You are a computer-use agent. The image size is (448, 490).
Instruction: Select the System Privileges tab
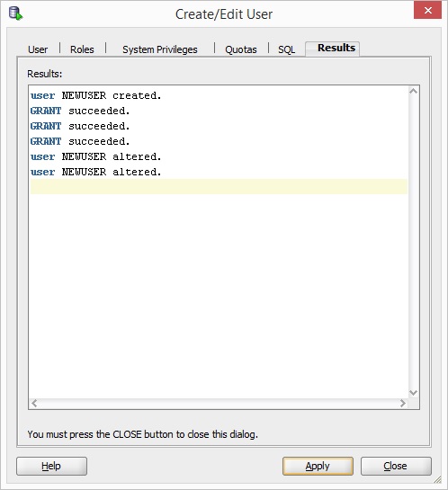[x=160, y=49]
